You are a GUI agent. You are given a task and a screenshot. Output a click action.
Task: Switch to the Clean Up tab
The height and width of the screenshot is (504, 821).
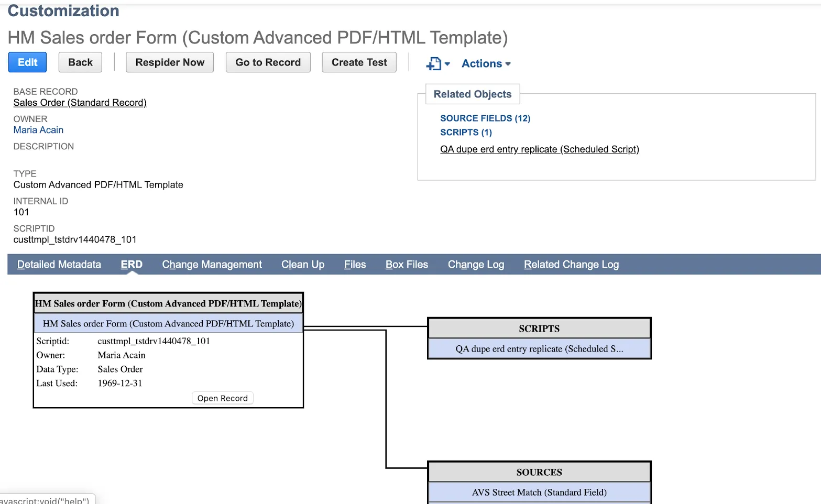click(x=303, y=265)
